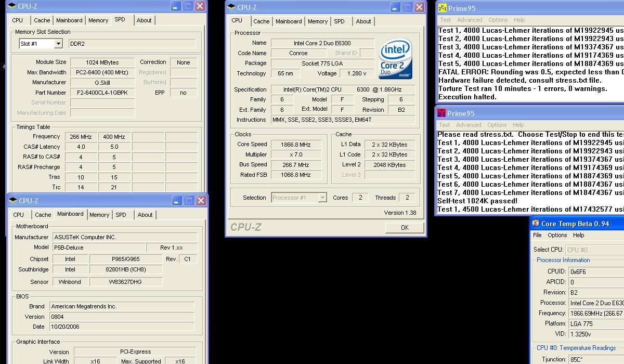
Task: Switch to CPU tab in SPD window
Action: [18, 20]
